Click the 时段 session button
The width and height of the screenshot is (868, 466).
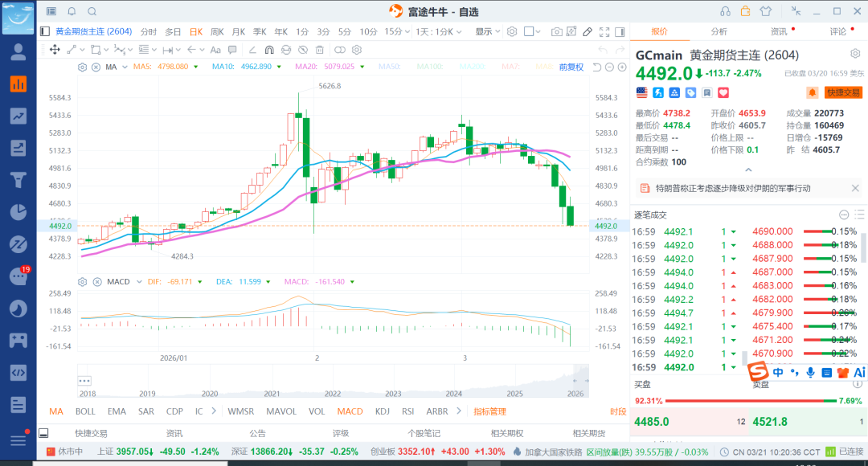point(618,411)
